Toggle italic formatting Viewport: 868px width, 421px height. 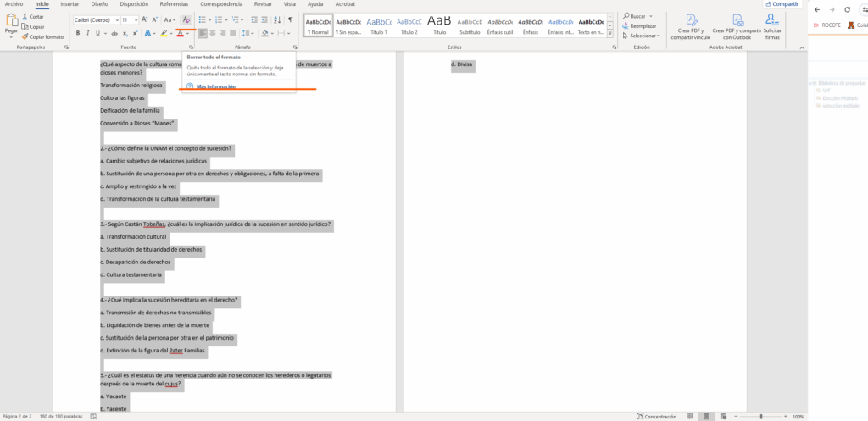click(x=87, y=33)
